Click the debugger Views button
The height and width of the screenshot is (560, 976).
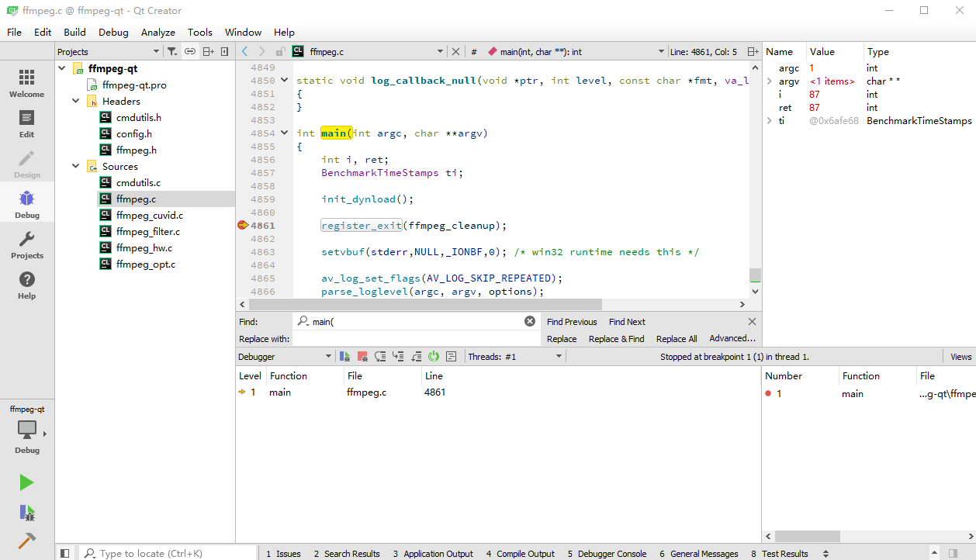point(960,357)
